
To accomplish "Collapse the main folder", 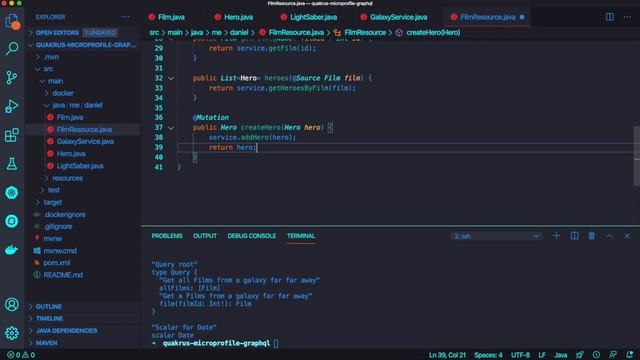I will [x=83, y=81].
